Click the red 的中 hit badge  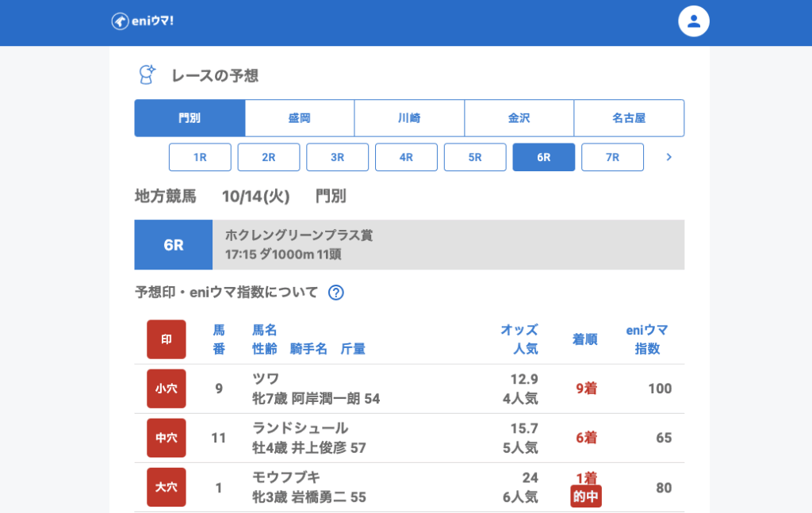click(x=585, y=496)
